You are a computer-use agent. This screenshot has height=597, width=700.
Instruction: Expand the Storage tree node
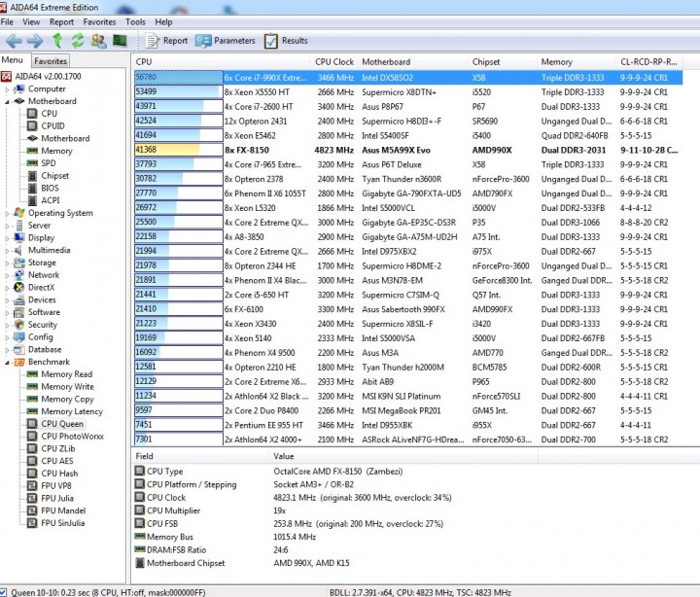click(x=7, y=263)
